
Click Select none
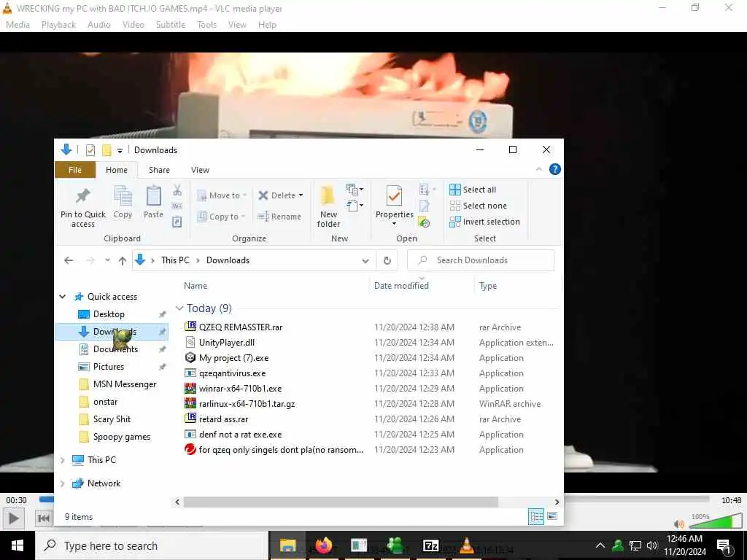(479, 206)
